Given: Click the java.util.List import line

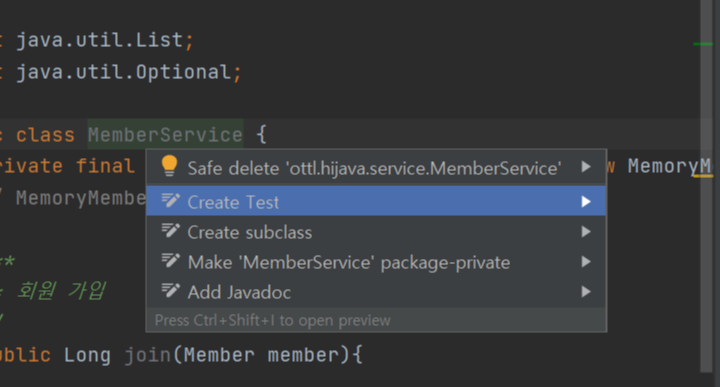Looking at the screenshot, I should tap(105, 40).
